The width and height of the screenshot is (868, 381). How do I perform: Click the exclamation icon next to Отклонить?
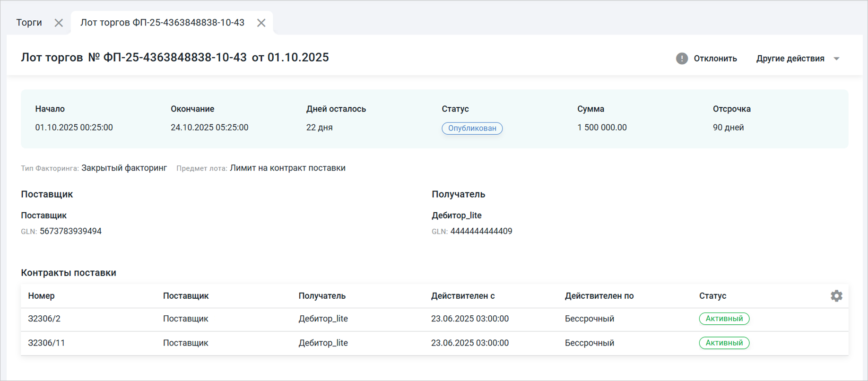[681, 59]
